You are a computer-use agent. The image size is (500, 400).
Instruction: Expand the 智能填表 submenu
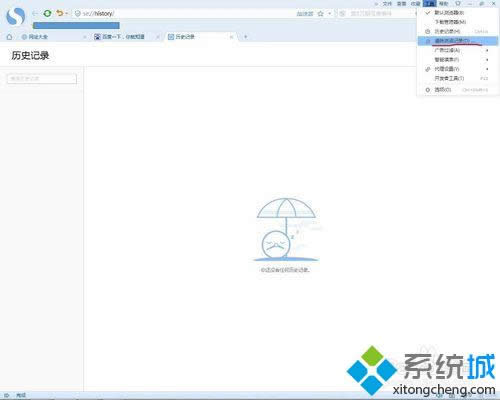pyautogui.click(x=457, y=59)
